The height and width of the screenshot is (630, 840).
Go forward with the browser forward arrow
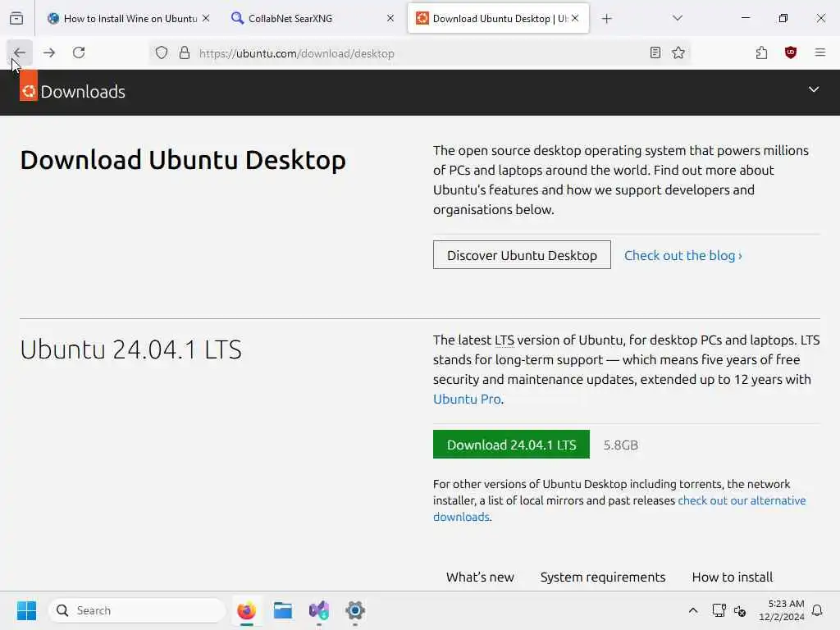click(x=49, y=52)
